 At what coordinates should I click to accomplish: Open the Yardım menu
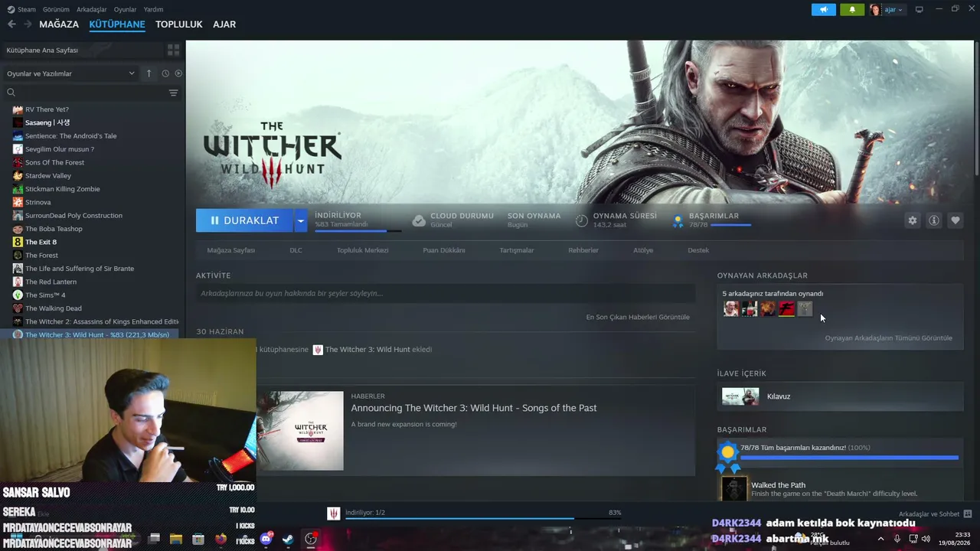tap(153, 9)
